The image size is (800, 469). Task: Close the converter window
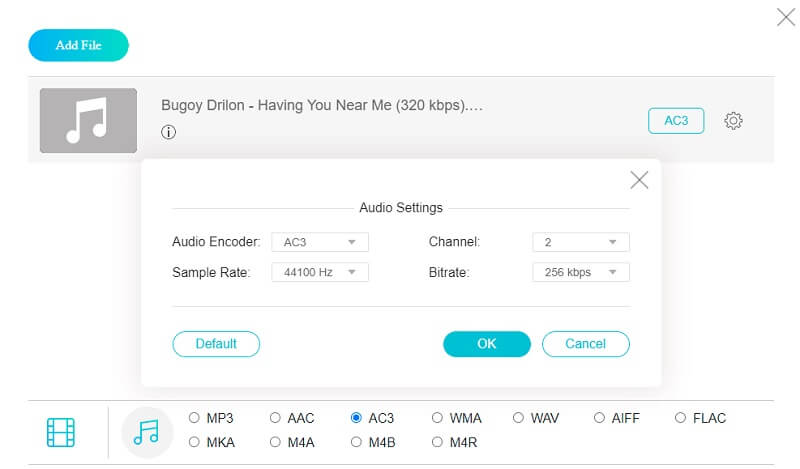[x=786, y=16]
